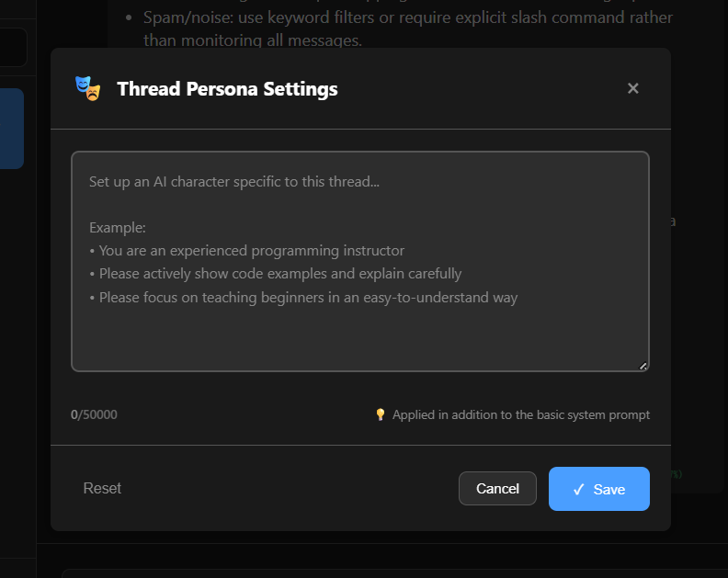
Task: Reset the thread persona text
Action: click(x=102, y=489)
